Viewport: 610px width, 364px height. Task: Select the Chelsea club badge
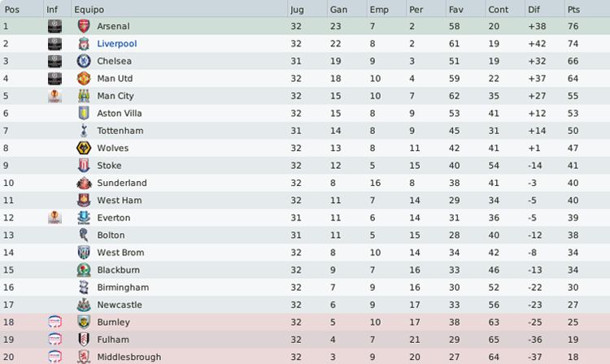[84, 61]
